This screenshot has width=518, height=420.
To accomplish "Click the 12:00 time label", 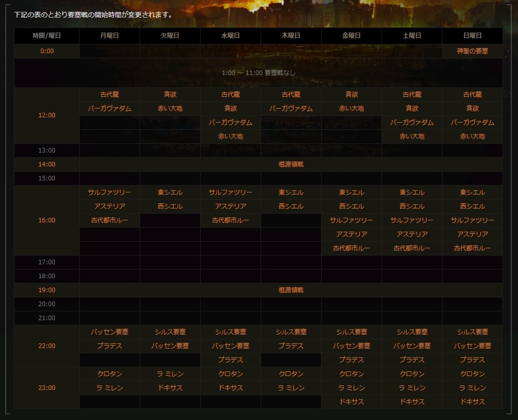I will 47,115.
